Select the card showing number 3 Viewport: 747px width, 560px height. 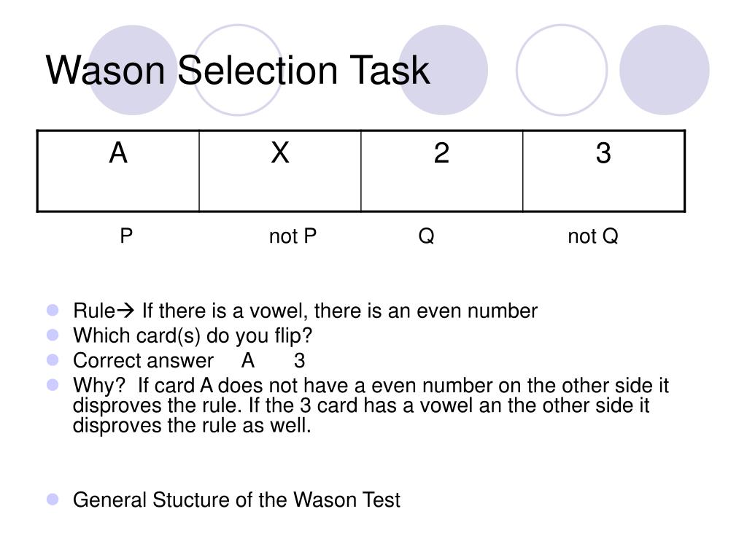(x=603, y=171)
